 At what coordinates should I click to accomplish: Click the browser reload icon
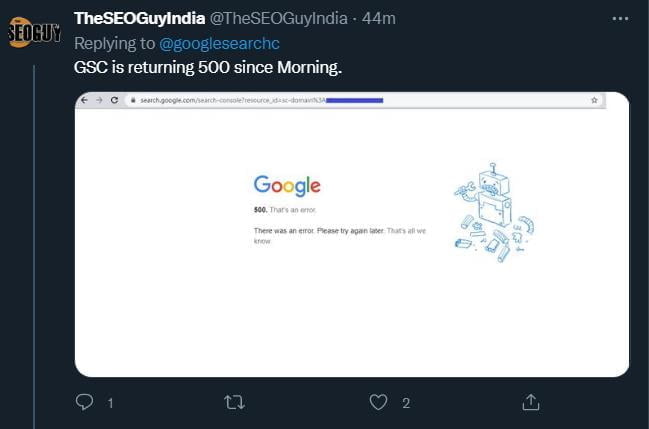pyautogui.click(x=114, y=100)
